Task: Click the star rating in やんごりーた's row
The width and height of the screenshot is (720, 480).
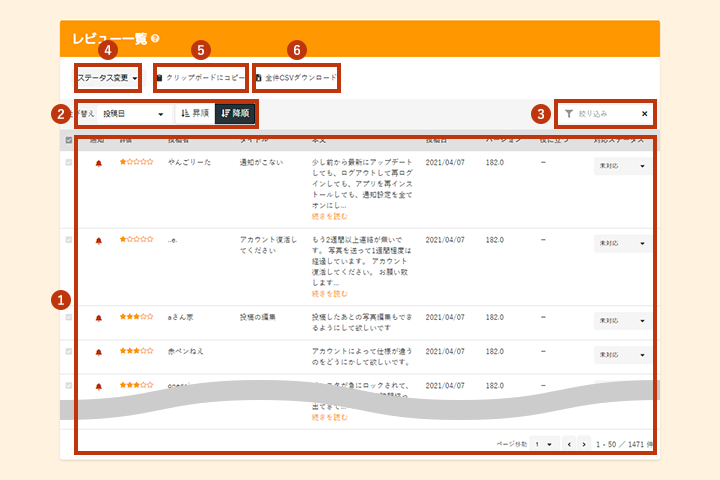Action: pyautogui.click(x=136, y=161)
